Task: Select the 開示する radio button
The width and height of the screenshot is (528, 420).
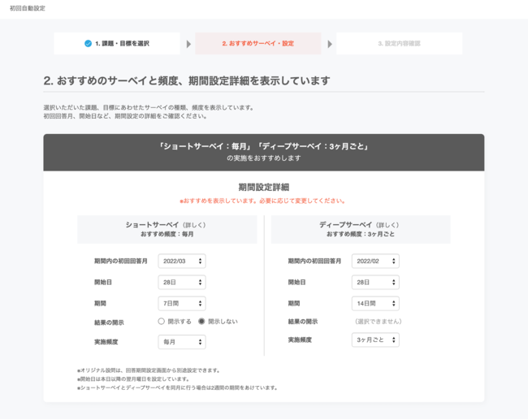Action: [162, 322]
